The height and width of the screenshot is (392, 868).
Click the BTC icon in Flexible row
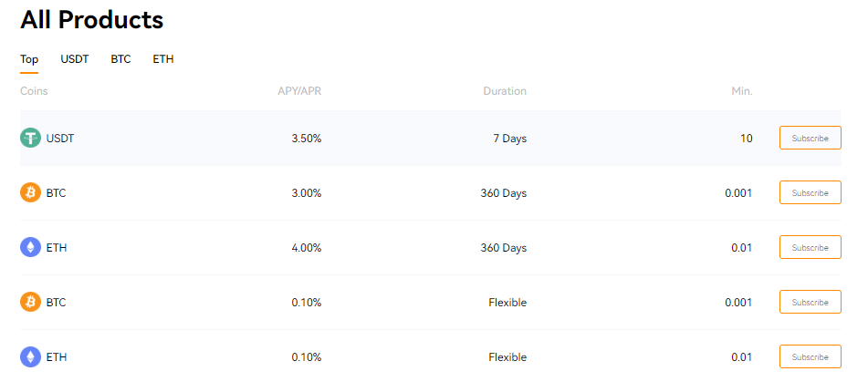coord(31,303)
